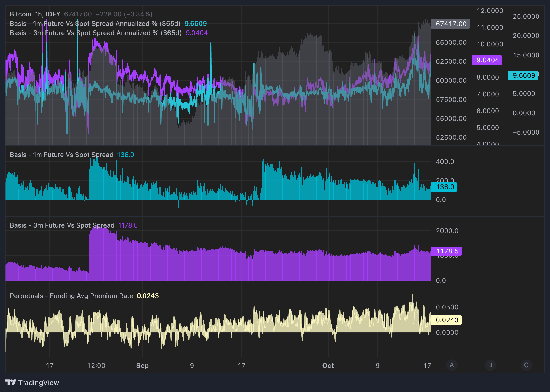The width and height of the screenshot is (550, 392).
Task: Click the yellow 0.0243 funding label
Action: click(447, 320)
